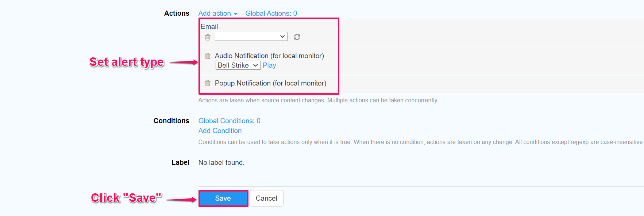Click the Audio Notification (for local monitor) text

tap(269, 56)
